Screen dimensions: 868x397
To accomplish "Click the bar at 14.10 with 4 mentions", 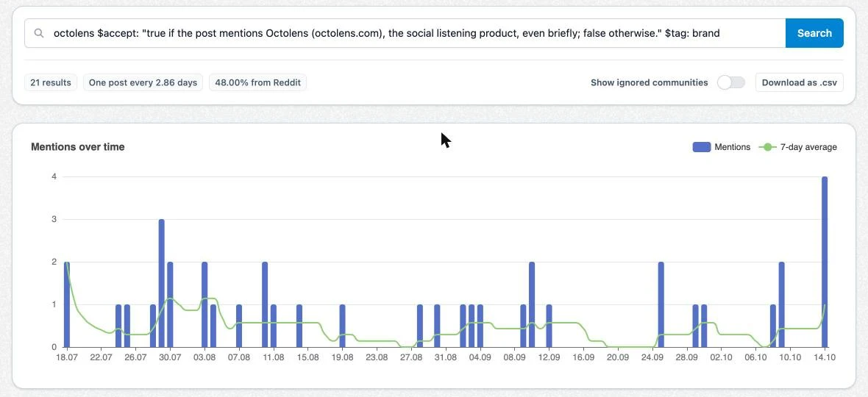I will click(x=825, y=262).
